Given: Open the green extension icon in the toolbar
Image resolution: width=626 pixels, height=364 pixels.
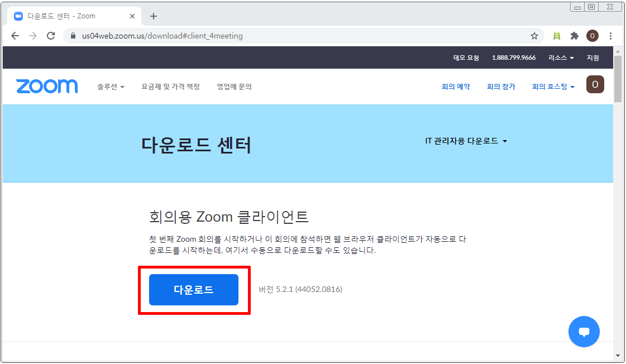Looking at the screenshot, I should click(x=557, y=36).
